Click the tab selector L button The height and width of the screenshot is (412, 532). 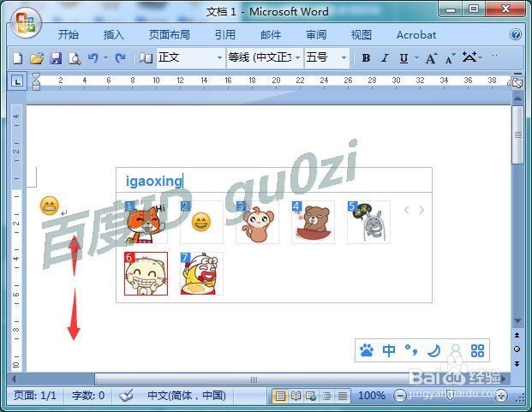[x=17, y=81]
